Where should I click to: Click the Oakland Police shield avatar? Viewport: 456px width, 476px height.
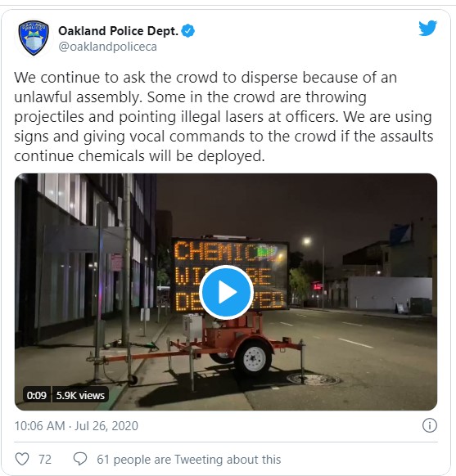coord(34,38)
